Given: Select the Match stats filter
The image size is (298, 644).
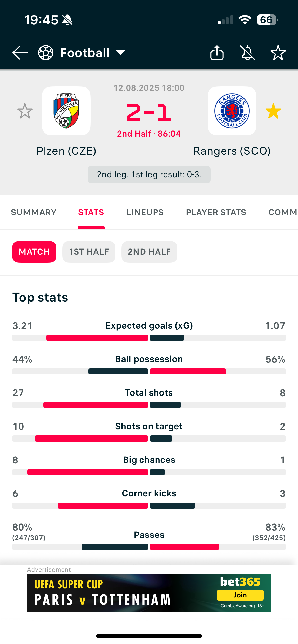Looking at the screenshot, I should pos(34,252).
